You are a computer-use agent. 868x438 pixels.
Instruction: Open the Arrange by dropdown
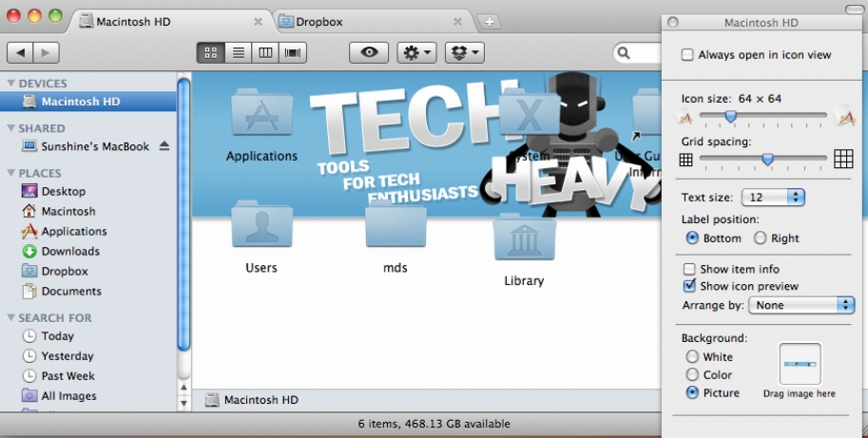pos(801,305)
